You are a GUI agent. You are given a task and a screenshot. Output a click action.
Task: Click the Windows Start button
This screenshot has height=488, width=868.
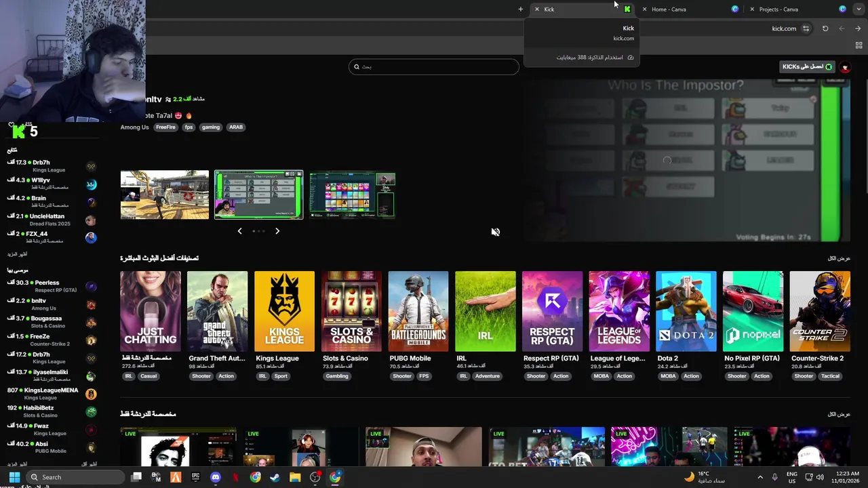pyautogui.click(x=14, y=477)
